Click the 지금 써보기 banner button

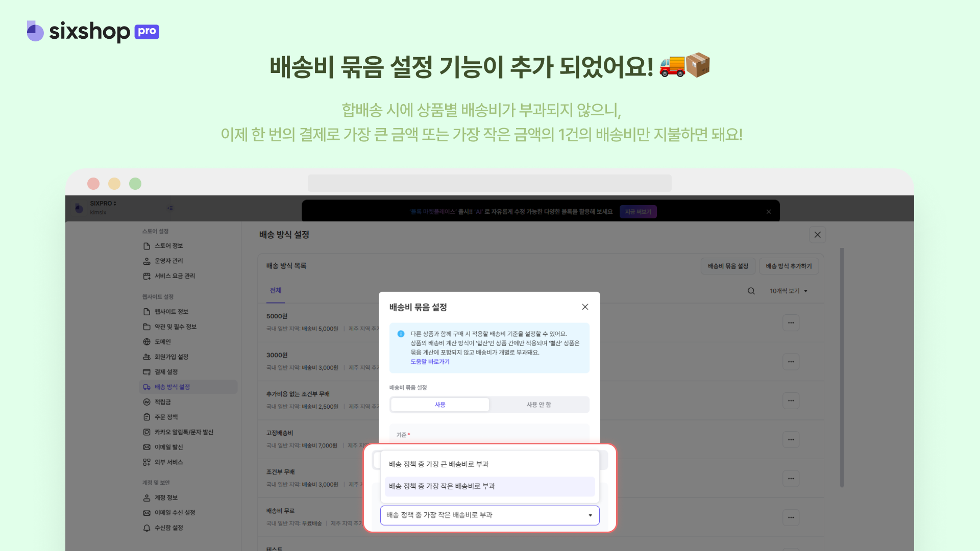[638, 212]
